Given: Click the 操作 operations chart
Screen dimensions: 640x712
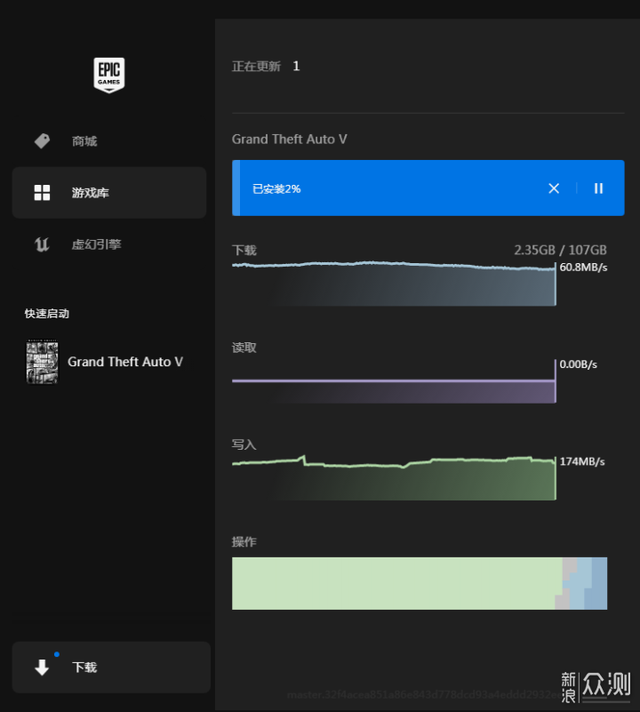Looking at the screenshot, I should pyautogui.click(x=419, y=583).
